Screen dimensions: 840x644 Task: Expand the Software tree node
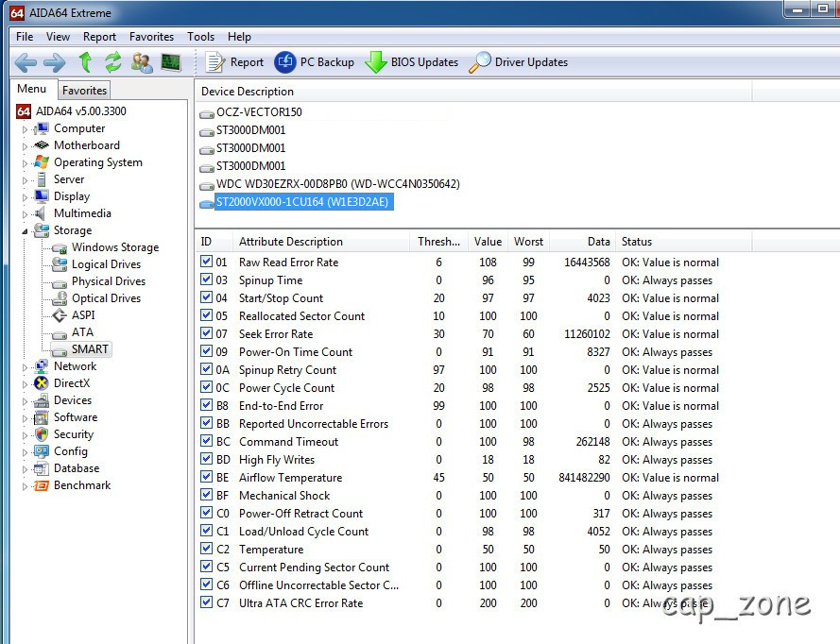[x=25, y=418]
